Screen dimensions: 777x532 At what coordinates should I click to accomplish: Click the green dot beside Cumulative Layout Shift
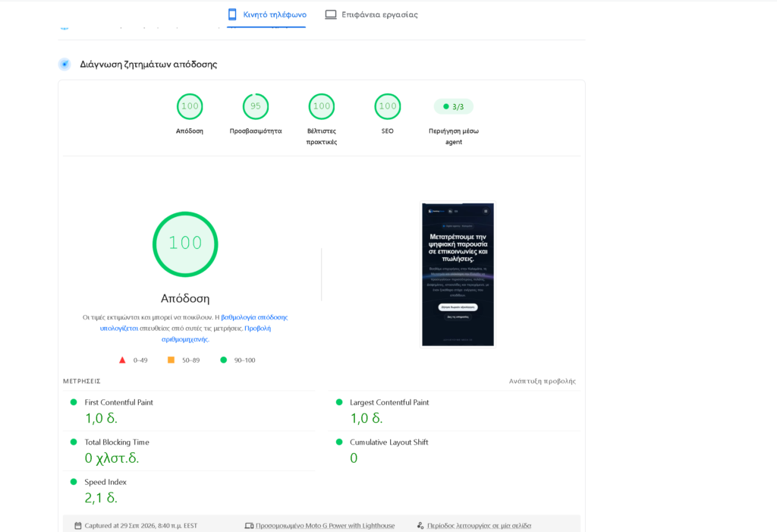tap(339, 442)
